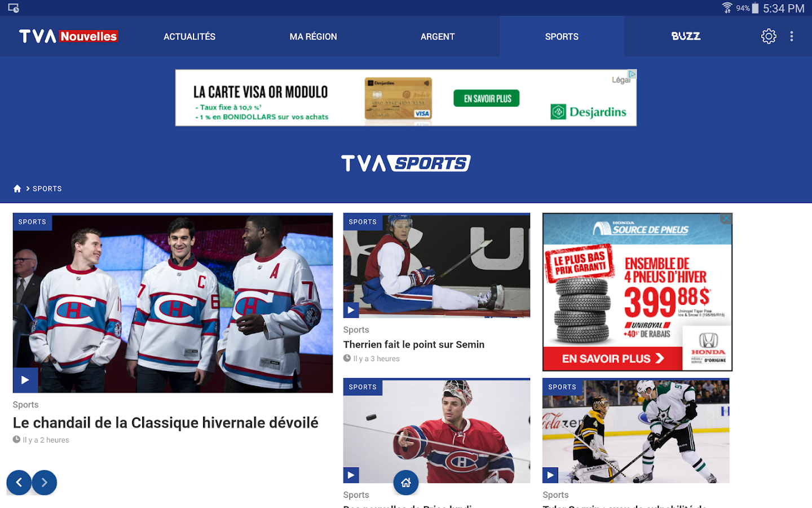Switch to the Ma Région tab
This screenshot has width=812, height=508.
pos(314,36)
